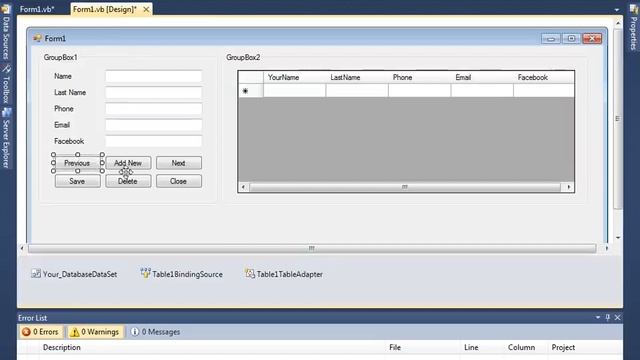Viewport: 640px width, 360px height.
Task: Click the data grid horizontal scrollbar thumb
Action: point(405,187)
